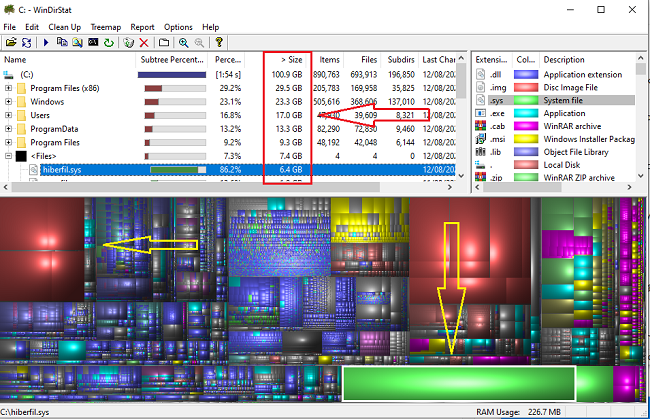Click the magenta .cab color swatch
Screen dimensions: 650x419
526,126
